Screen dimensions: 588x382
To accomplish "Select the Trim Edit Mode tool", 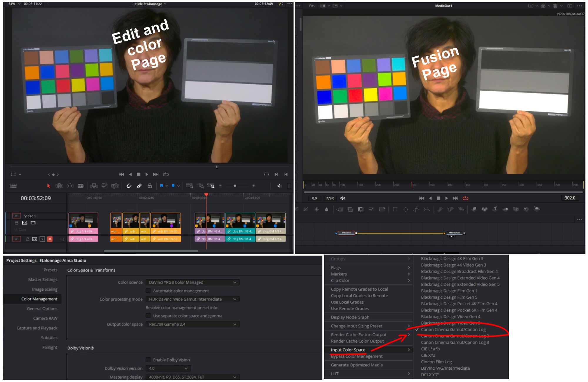I will pos(59,186).
